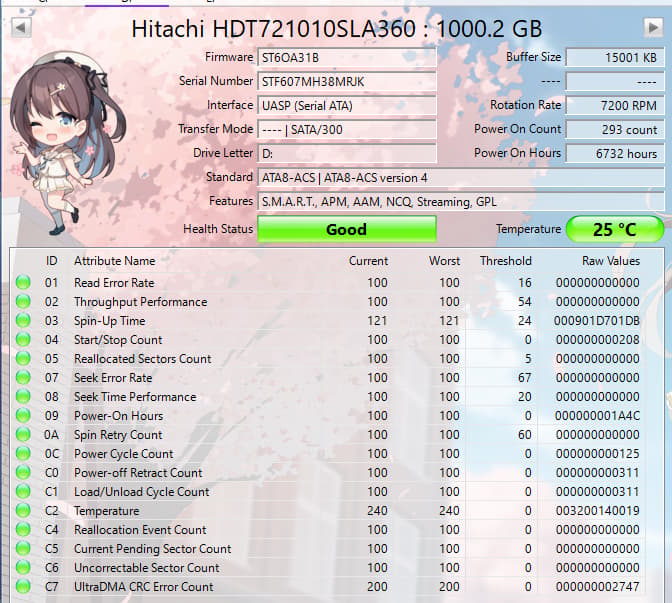The image size is (672, 603).
Task: Click raw value 003200140019
Action: point(597,511)
